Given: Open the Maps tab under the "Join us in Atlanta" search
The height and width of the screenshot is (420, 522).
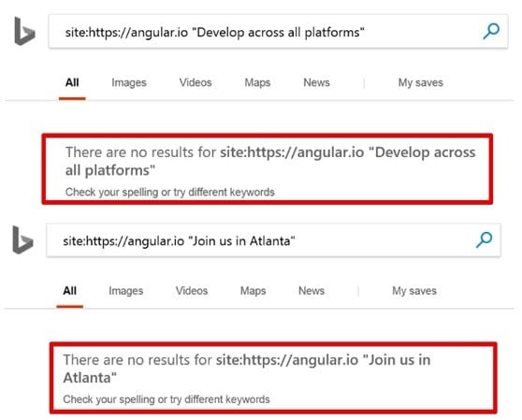Looking at the screenshot, I should click(x=253, y=291).
